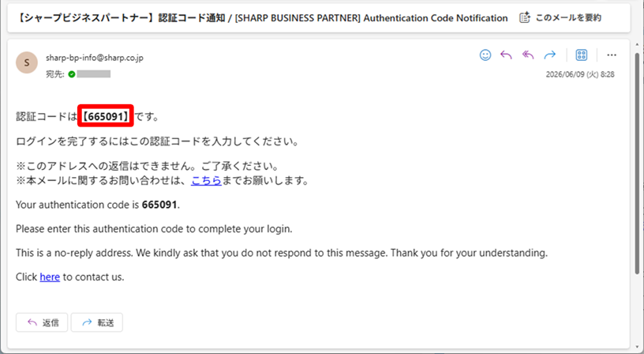
Task: Click the received date 2026/06/09 (火) 8:28
Action: pos(580,74)
